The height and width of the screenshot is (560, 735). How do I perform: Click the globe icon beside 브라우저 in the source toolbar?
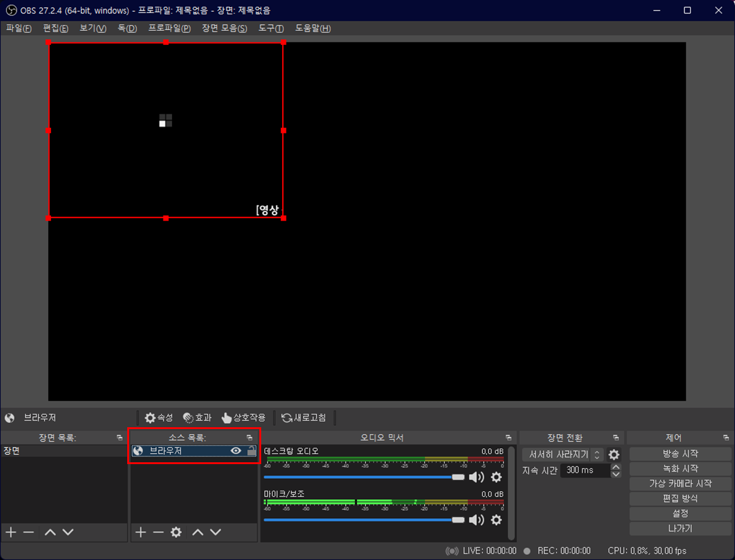point(9,417)
